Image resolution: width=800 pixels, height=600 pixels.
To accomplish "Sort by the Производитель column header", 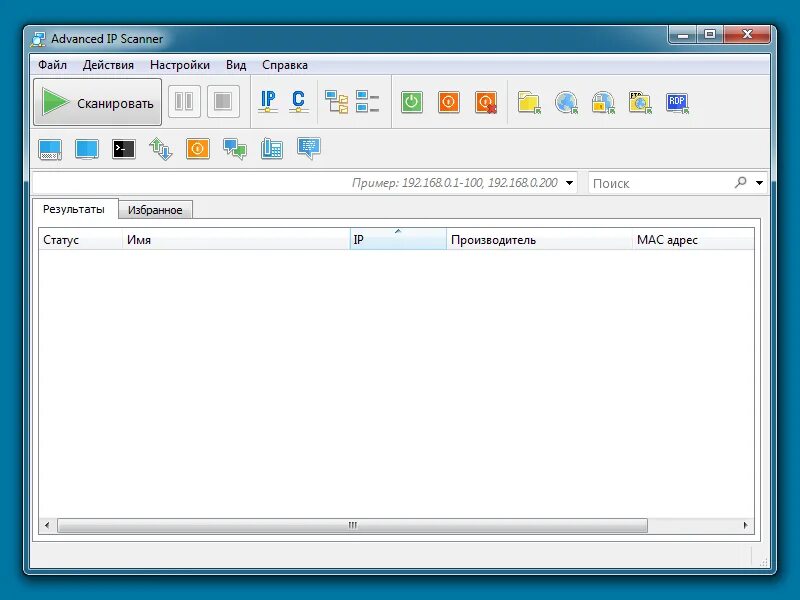I will pos(539,239).
